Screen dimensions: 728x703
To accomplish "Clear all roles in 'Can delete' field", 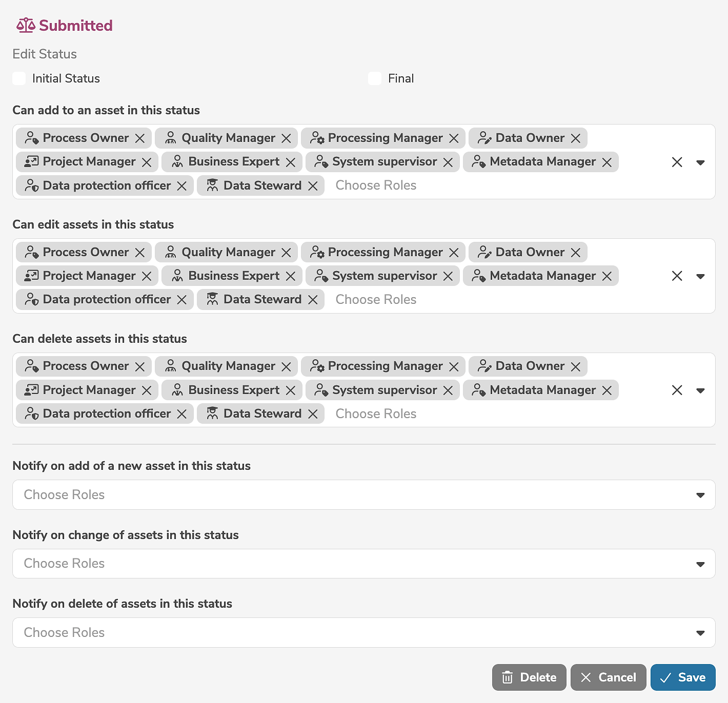I will click(677, 390).
